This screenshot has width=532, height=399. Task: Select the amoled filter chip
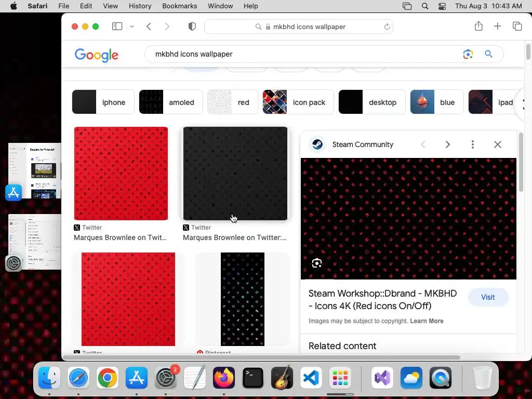[170, 102]
